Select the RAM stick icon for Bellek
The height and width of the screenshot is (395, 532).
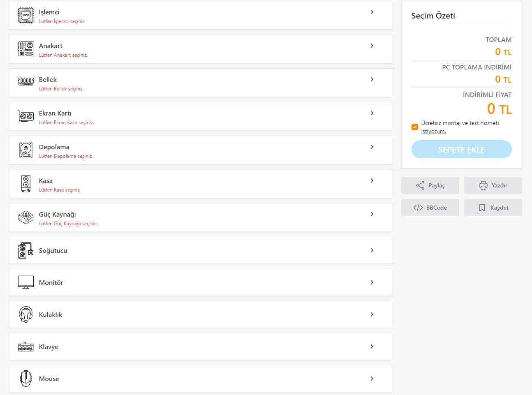pos(26,81)
